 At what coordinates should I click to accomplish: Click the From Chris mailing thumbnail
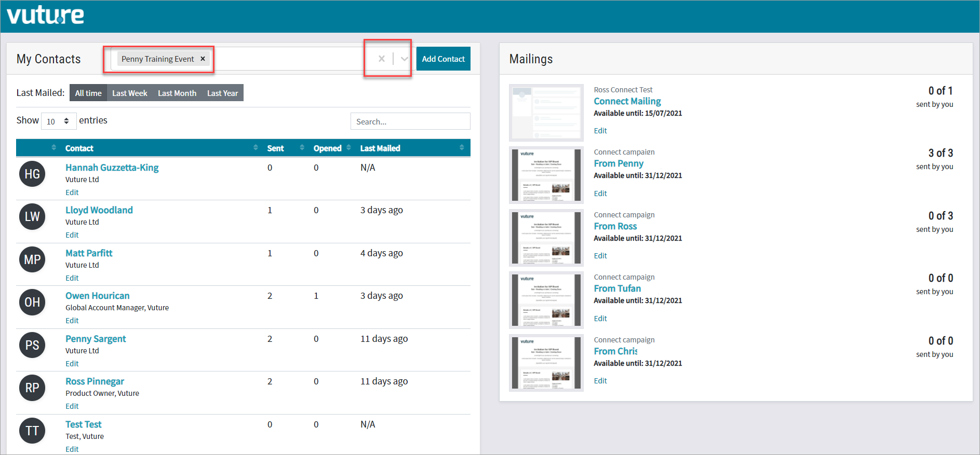pyautogui.click(x=546, y=363)
